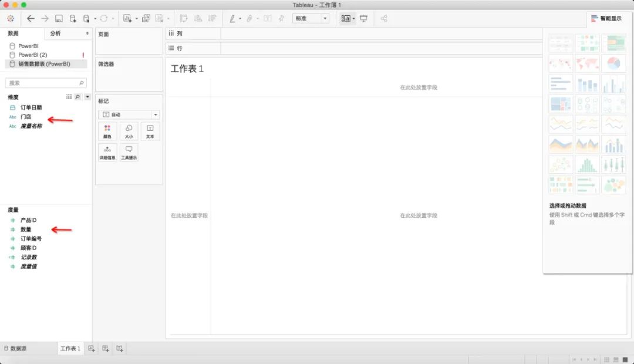Choose the treemap chart in Show Me

(561, 104)
